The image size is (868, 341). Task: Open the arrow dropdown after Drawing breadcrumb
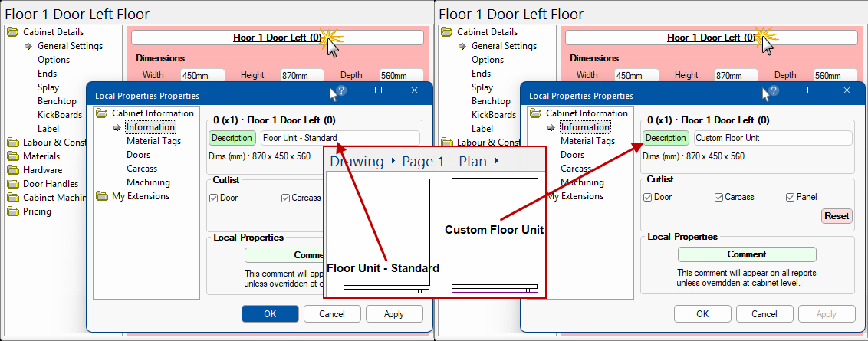(393, 162)
